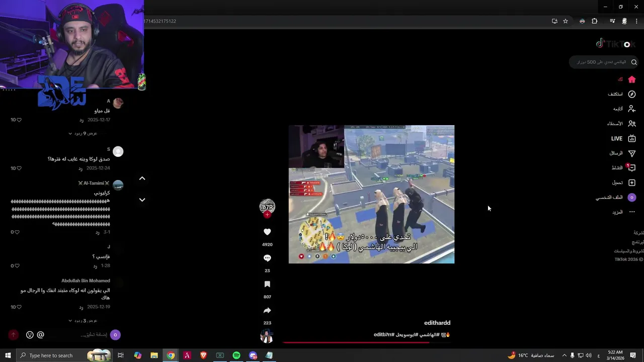The image size is (644, 362).
Task: Open Profile (الملف الشخصي) purple avatar
Action: coord(632,197)
